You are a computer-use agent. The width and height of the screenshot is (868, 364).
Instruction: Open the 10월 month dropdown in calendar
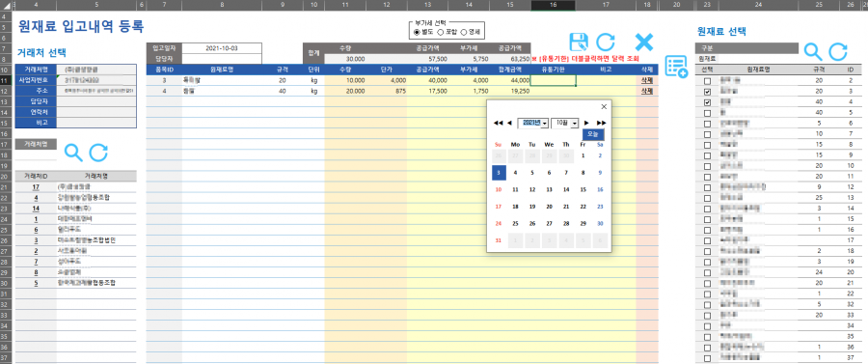tap(575, 123)
